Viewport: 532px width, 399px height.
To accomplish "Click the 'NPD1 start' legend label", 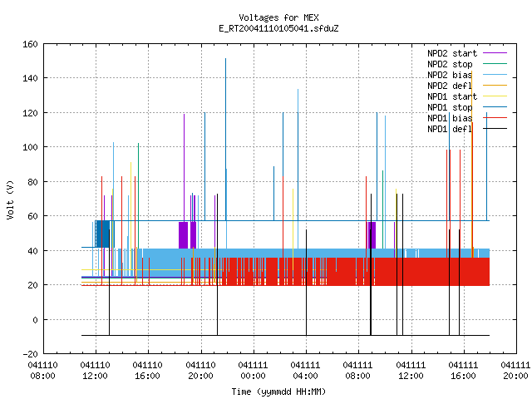I will click(x=452, y=96).
